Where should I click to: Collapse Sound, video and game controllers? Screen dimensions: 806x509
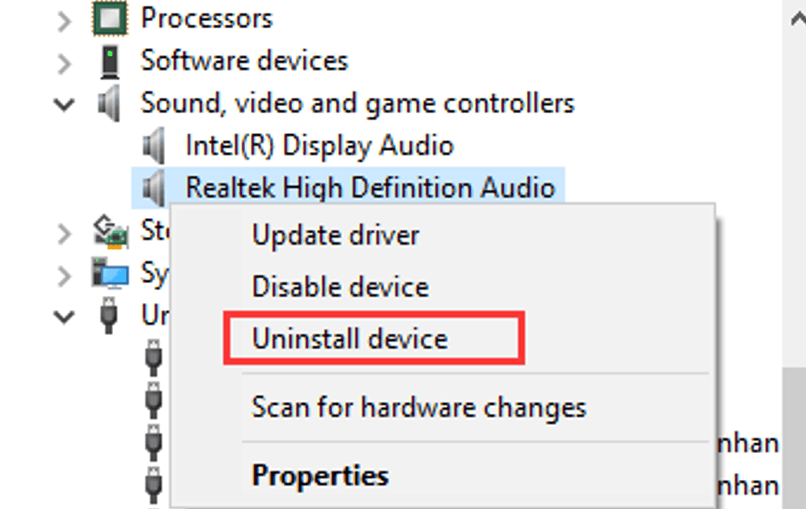(64, 105)
